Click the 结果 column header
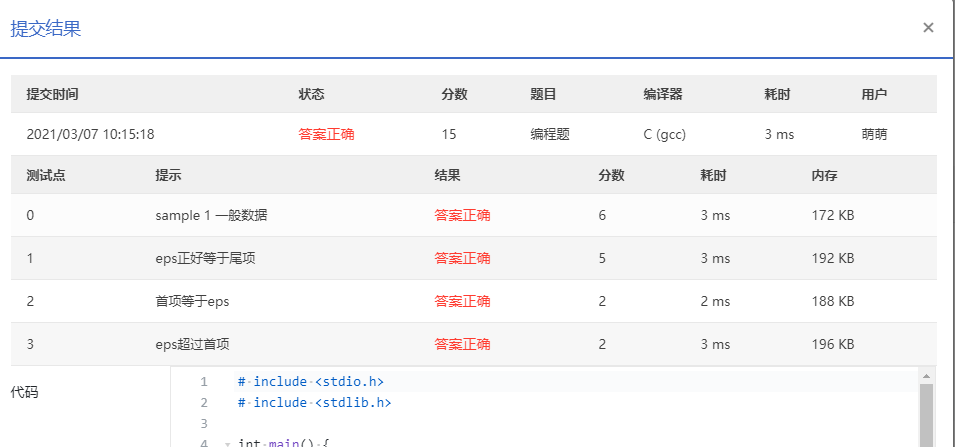This screenshot has width=955, height=447. [x=447, y=175]
